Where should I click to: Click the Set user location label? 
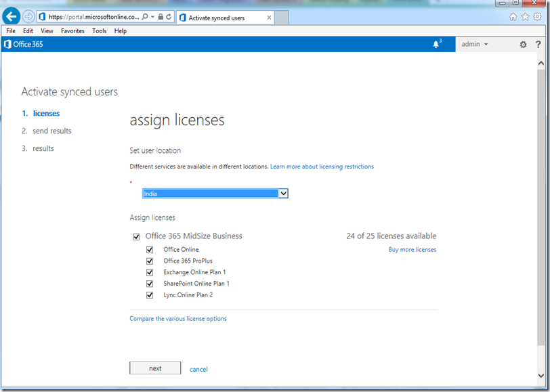pyautogui.click(x=155, y=150)
